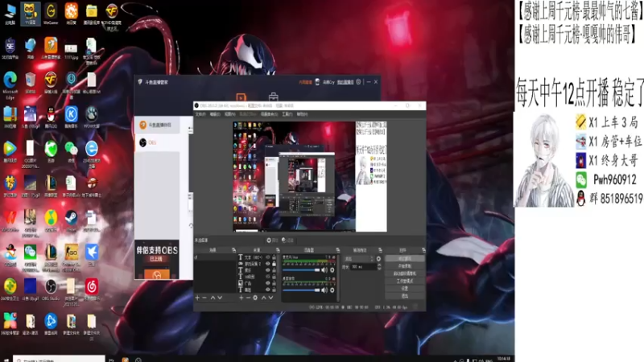Mute the 麦克风/Aux channel in mixer
This screenshot has width=644, height=362.
coord(324,270)
